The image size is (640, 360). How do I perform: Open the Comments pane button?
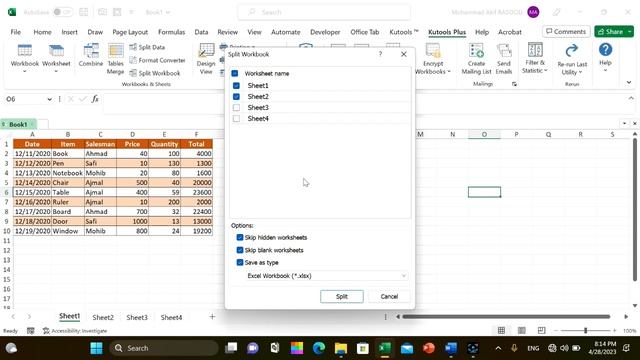coord(566,31)
